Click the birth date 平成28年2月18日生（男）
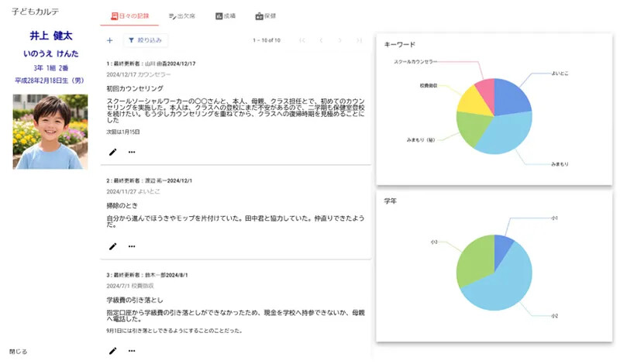Image resolution: width=620 pixels, height=364 pixels. pos(50,81)
